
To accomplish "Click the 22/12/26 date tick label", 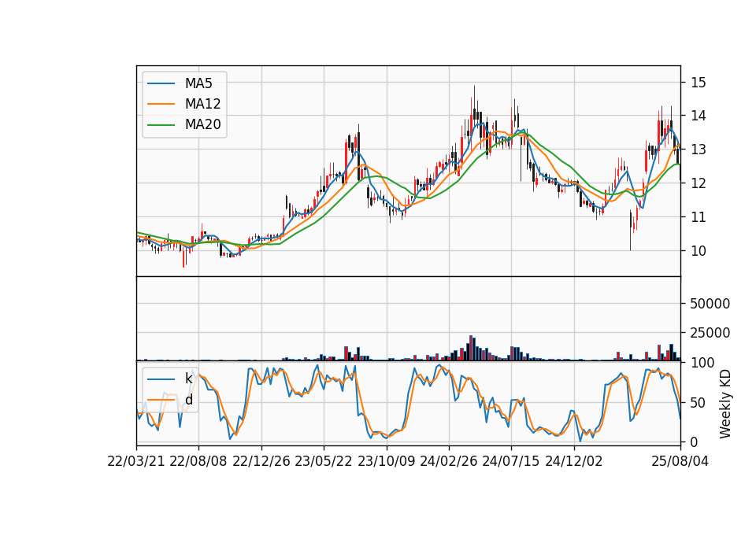I will pyautogui.click(x=261, y=461).
